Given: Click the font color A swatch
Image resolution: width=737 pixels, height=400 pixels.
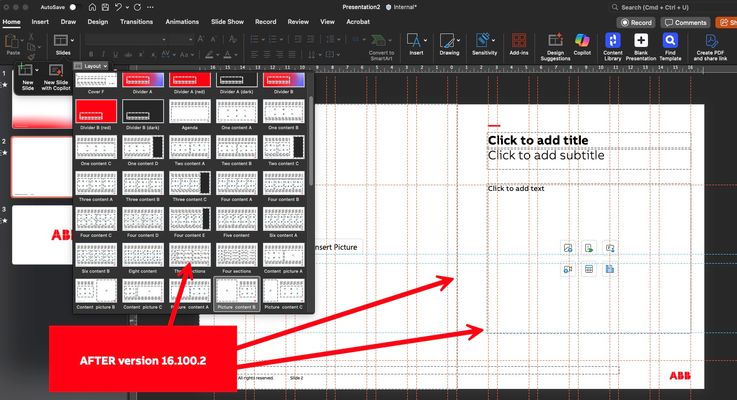Looking at the screenshot, I should (x=227, y=55).
